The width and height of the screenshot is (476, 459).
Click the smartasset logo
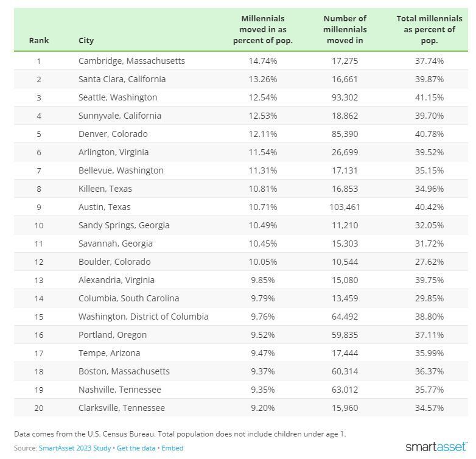(436, 447)
